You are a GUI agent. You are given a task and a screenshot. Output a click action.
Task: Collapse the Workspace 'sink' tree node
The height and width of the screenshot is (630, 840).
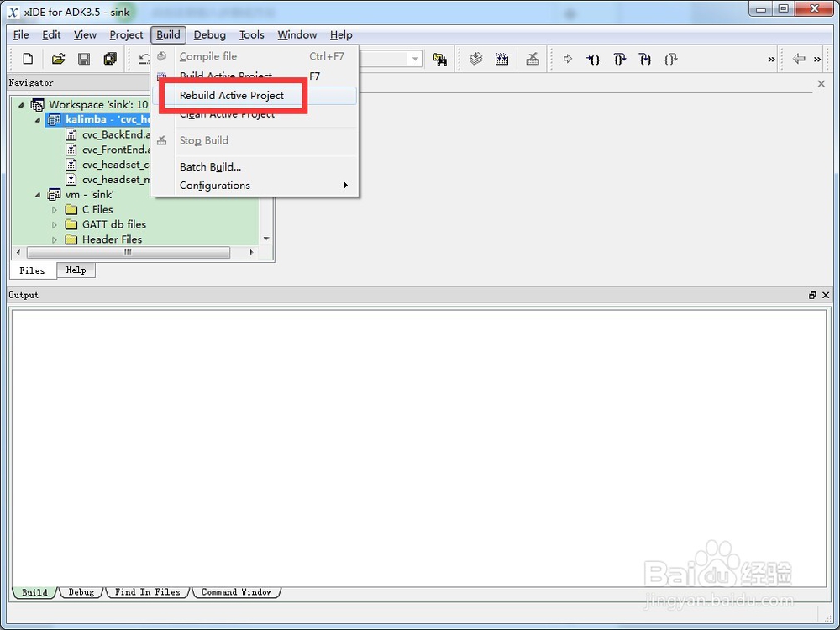[x=21, y=105]
